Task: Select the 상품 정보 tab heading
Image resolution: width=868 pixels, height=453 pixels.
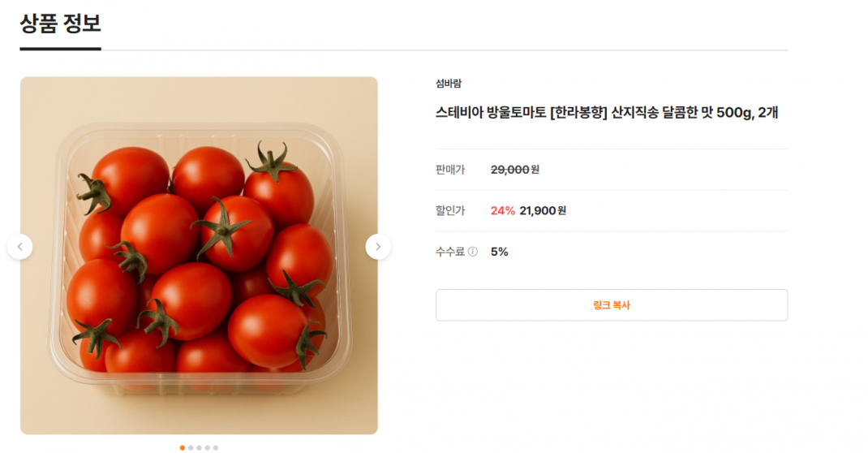Action: [x=60, y=24]
